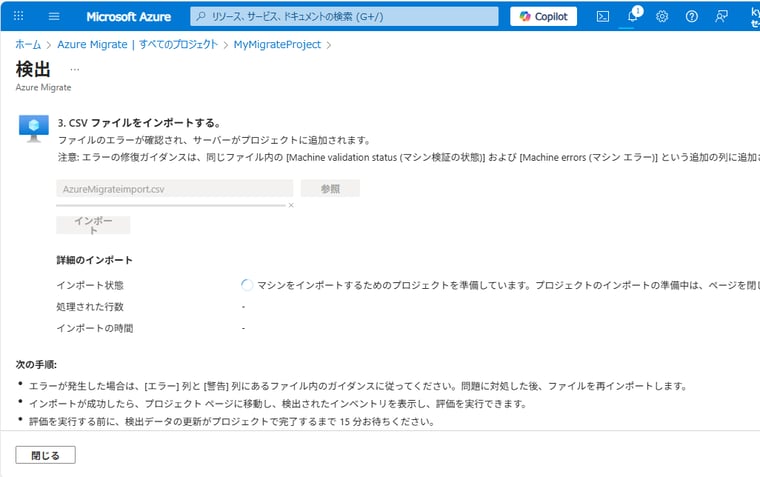This screenshot has width=760, height=477.
Task: Open the ellipsis menu next to 検出
Action: (x=74, y=69)
